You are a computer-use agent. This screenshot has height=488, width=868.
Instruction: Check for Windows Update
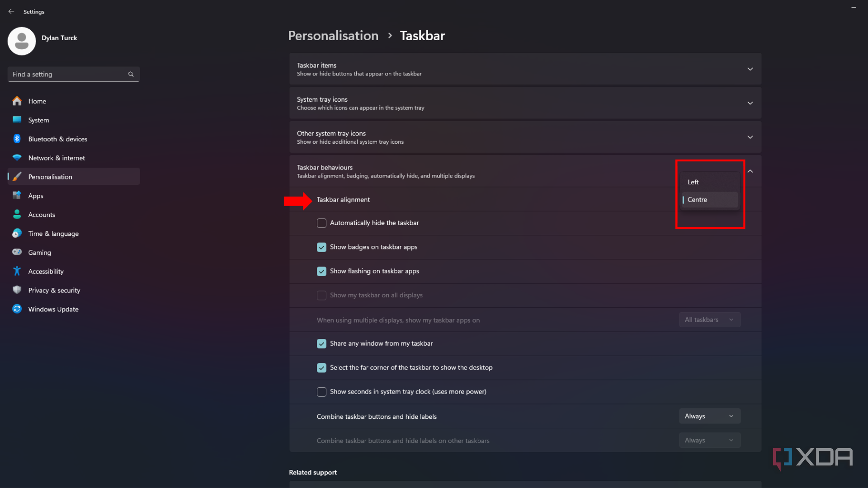click(53, 309)
